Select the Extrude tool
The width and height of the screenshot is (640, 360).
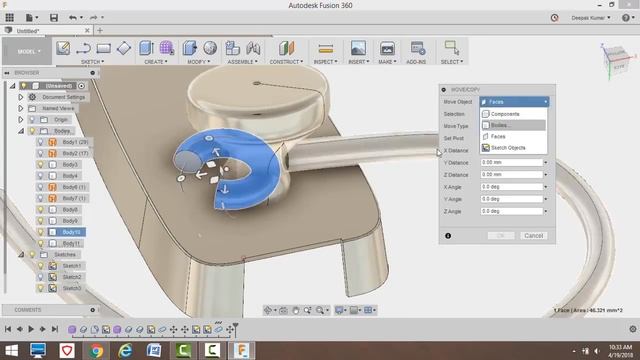[x=146, y=48]
